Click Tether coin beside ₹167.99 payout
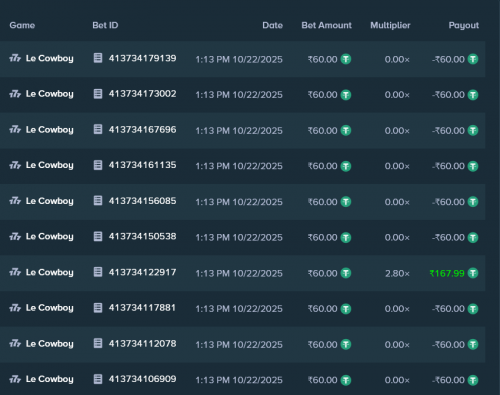Image resolution: width=500 pixels, height=395 pixels. point(473,273)
